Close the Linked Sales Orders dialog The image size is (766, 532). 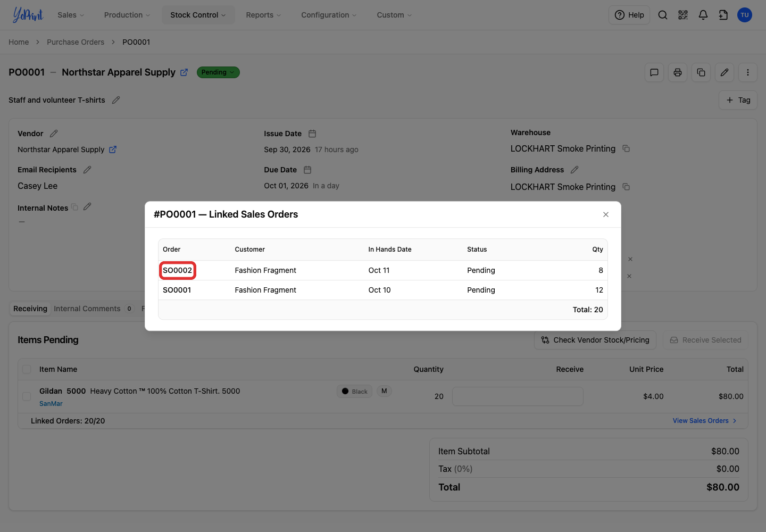[606, 214]
